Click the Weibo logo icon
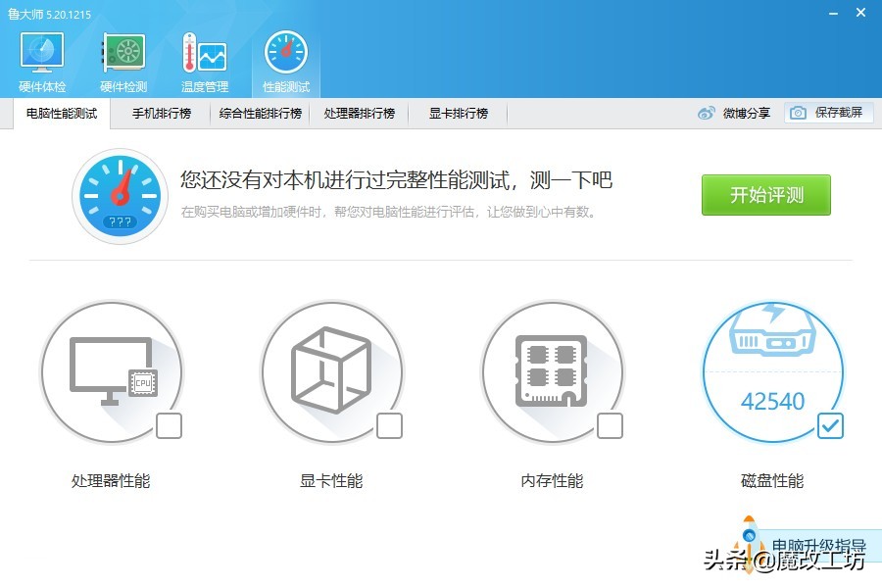The width and height of the screenshot is (882, 588). [707, 113]
